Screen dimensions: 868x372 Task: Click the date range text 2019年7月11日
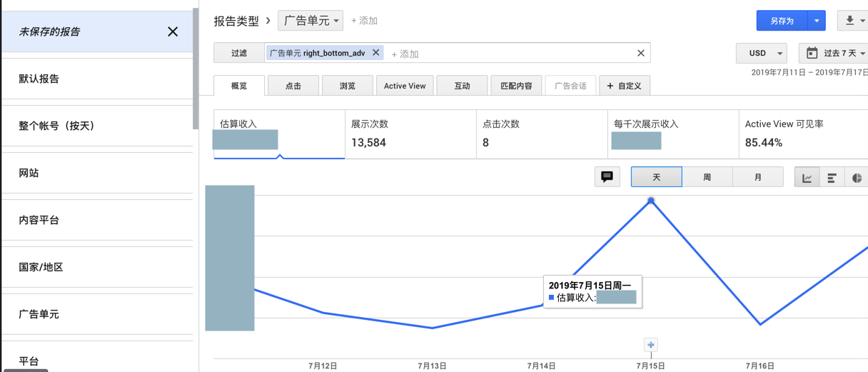(779, 72)
